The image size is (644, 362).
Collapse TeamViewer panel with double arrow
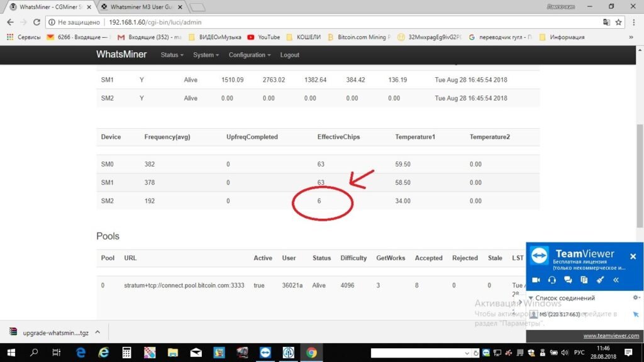click(x=616, y=280)
